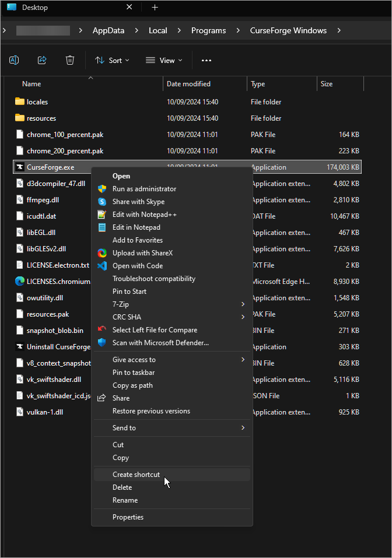Image resolution: width=392 pixels, height=558 pixels.
Task: Choose Restore previous versions
Action: pos(172,411)
